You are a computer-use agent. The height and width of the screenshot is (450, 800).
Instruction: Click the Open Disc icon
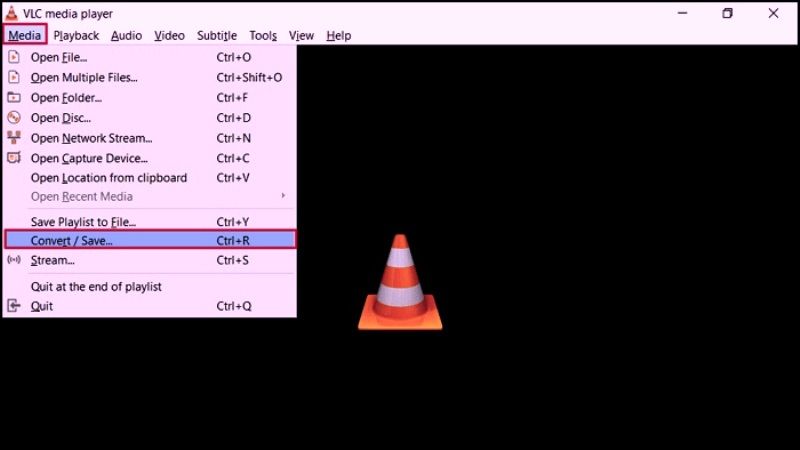tap(14, 117)
